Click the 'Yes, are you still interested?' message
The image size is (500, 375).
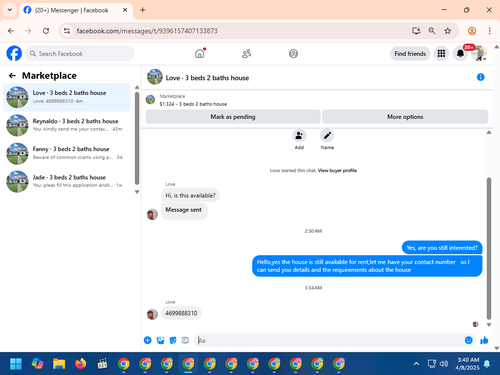[x=442, y=248]
